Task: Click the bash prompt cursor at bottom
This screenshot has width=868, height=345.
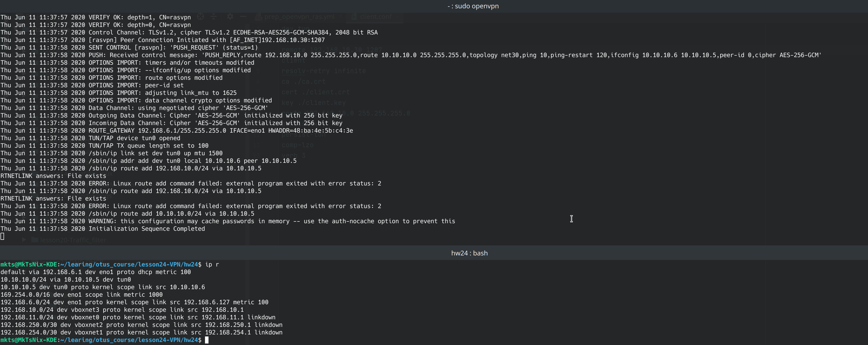Action: (x=207, y=340)
